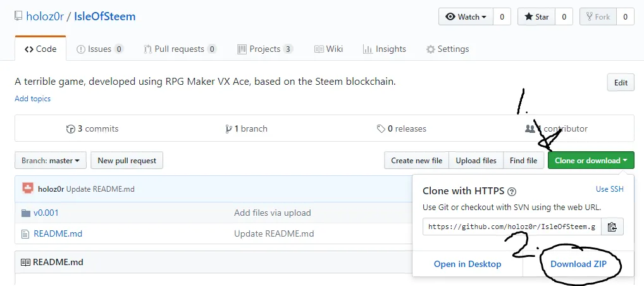Switch to Use SSH link

click(609, 189)
